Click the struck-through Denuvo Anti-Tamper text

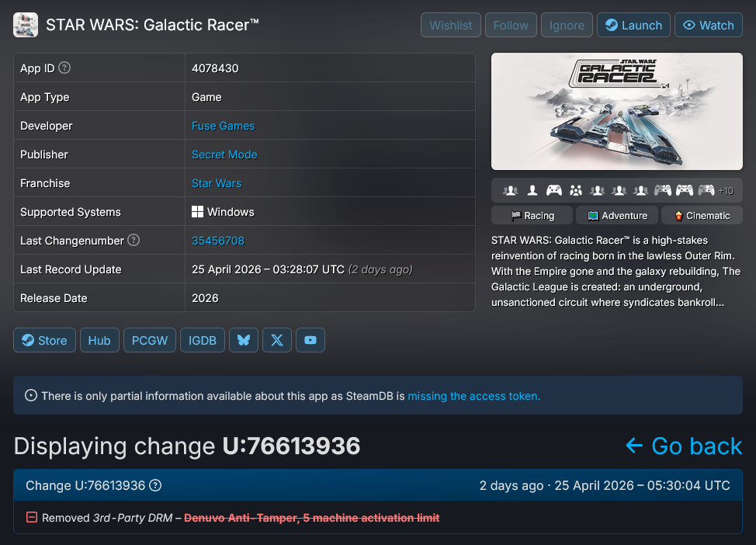pos(311,518)
